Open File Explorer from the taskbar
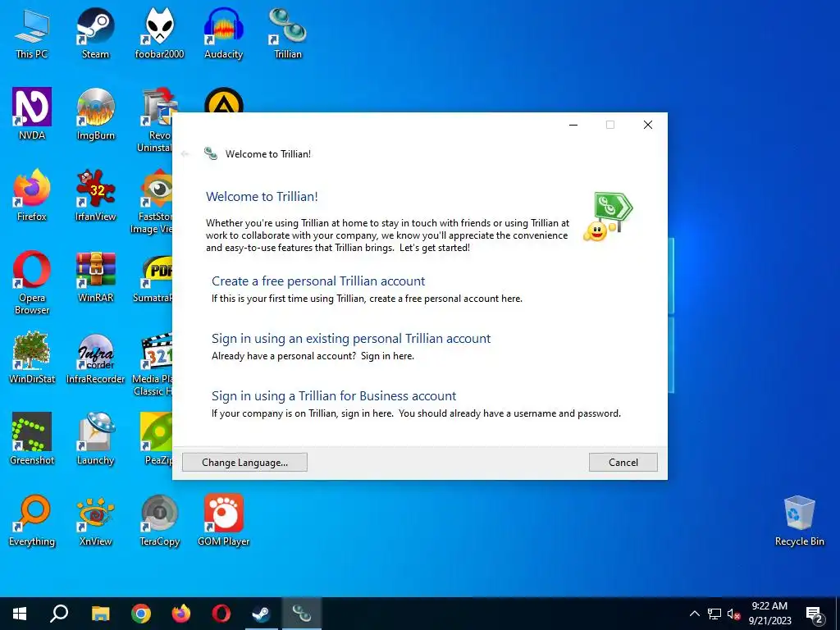 coord(100,614)
